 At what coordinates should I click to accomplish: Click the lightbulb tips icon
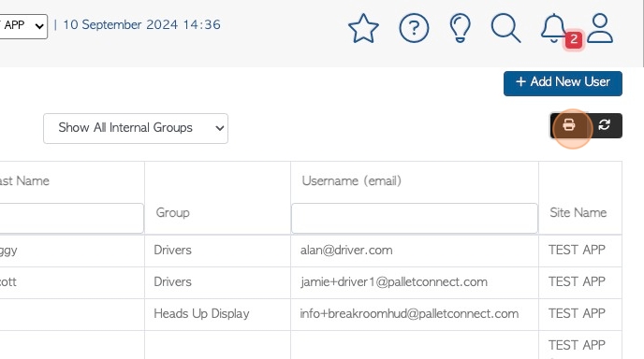click(460, 28)
